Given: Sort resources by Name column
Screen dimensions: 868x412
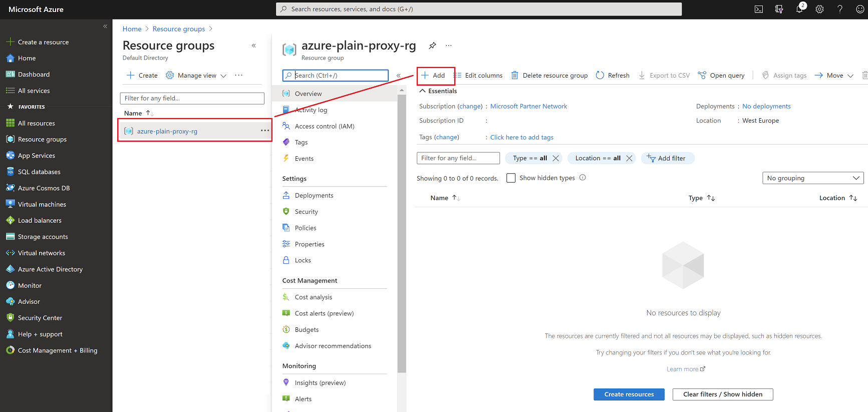Looking at the screenshot, I should [x=445, y=198].
